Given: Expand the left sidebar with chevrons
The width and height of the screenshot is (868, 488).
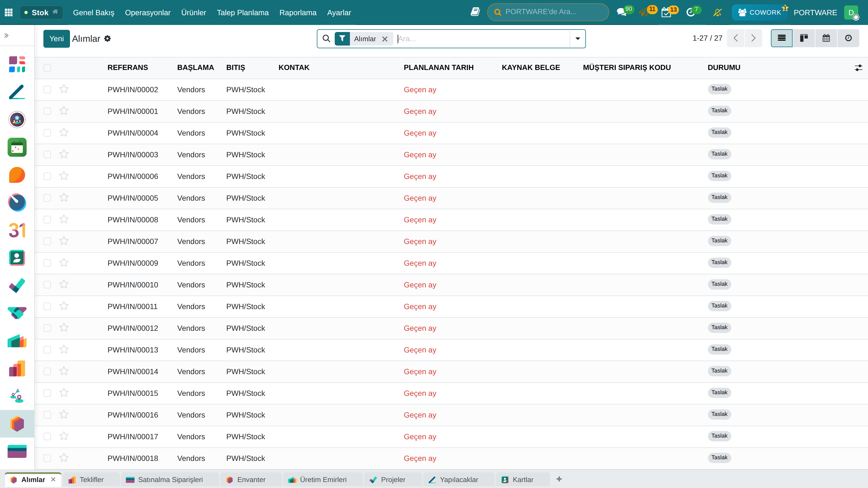Looking at the screenshot, I should (x=7, y=35).
